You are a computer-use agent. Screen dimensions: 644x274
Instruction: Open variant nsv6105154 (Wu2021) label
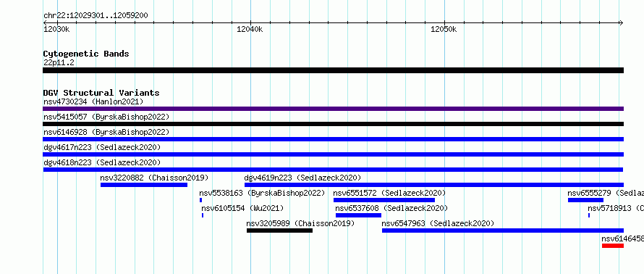(242, 208)
